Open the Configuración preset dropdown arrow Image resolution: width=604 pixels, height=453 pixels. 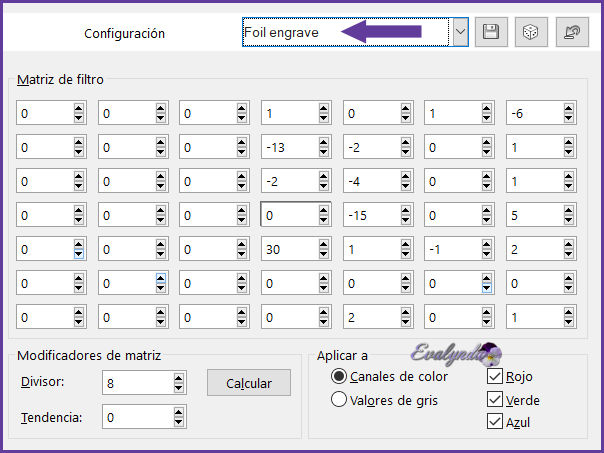tap(460, 32)
